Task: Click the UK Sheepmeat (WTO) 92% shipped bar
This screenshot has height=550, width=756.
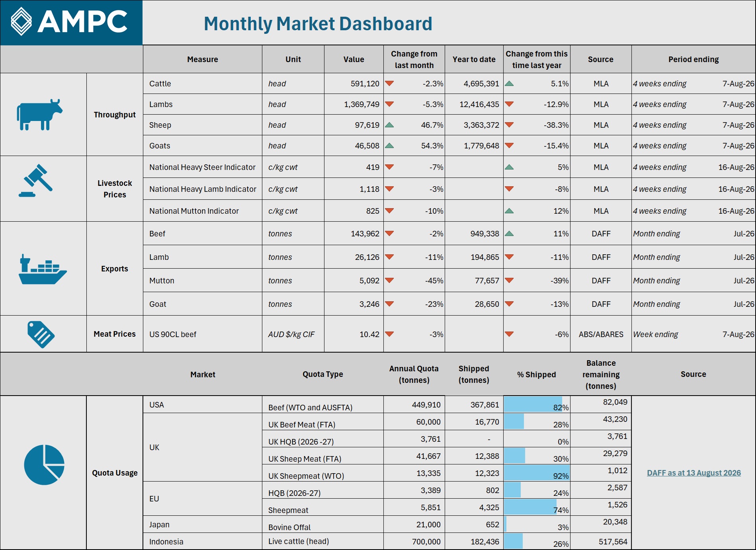Action: pos(537,473)
